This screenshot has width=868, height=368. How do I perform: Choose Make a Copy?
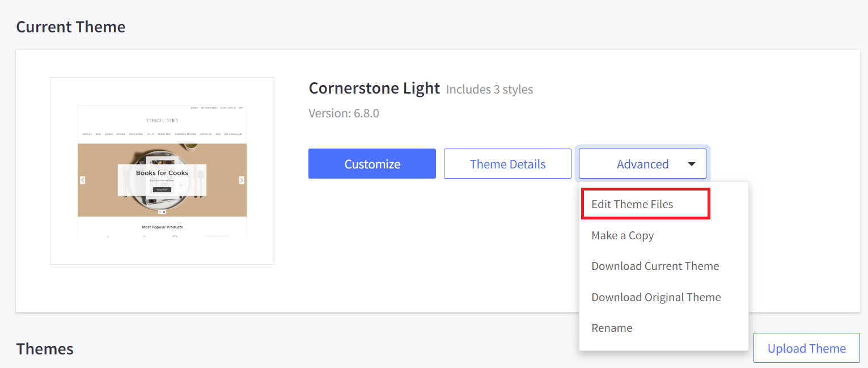coord(623,235)
